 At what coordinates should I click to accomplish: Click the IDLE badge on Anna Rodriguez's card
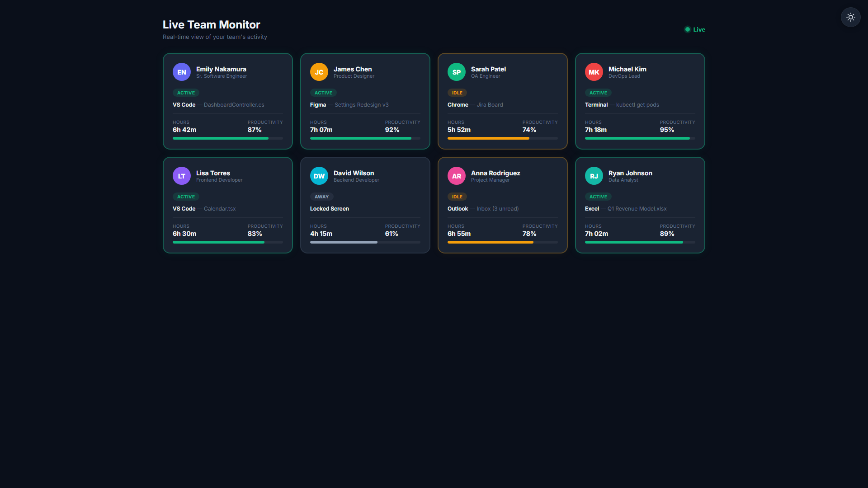pos(457,197)
